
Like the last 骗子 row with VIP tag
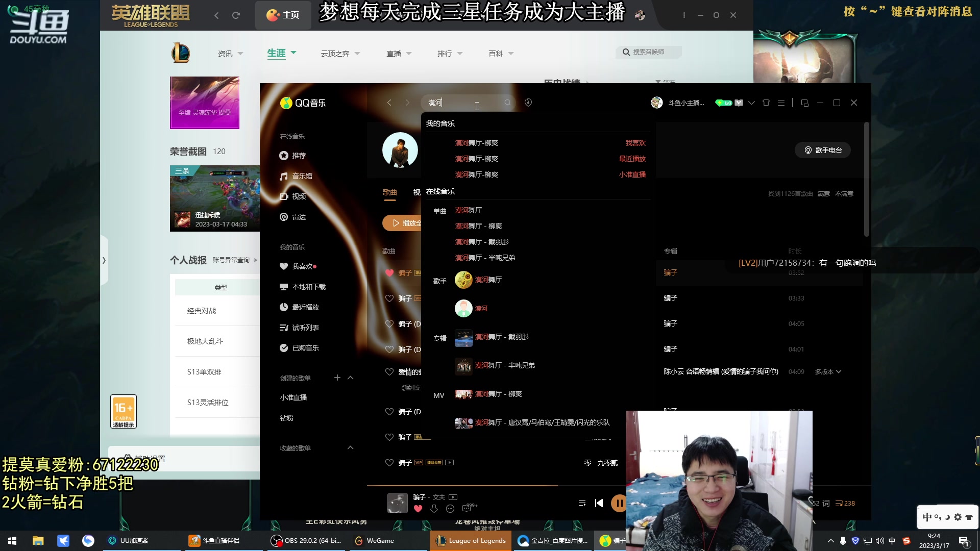tap(389, 463)
